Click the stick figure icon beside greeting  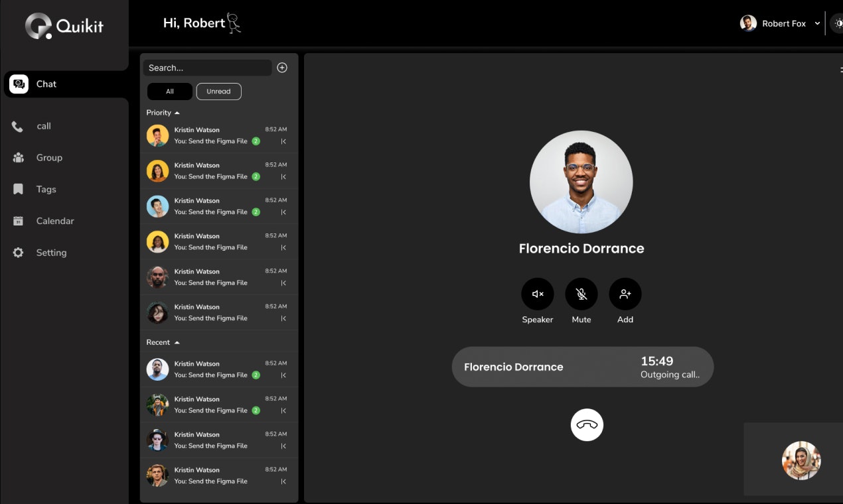234,23
